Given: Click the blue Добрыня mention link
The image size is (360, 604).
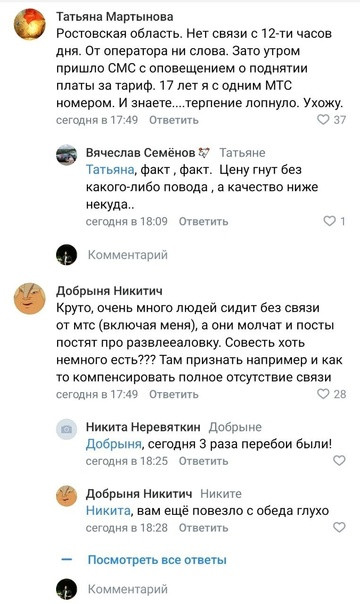Looking at the screenshot, I should 114,444.
